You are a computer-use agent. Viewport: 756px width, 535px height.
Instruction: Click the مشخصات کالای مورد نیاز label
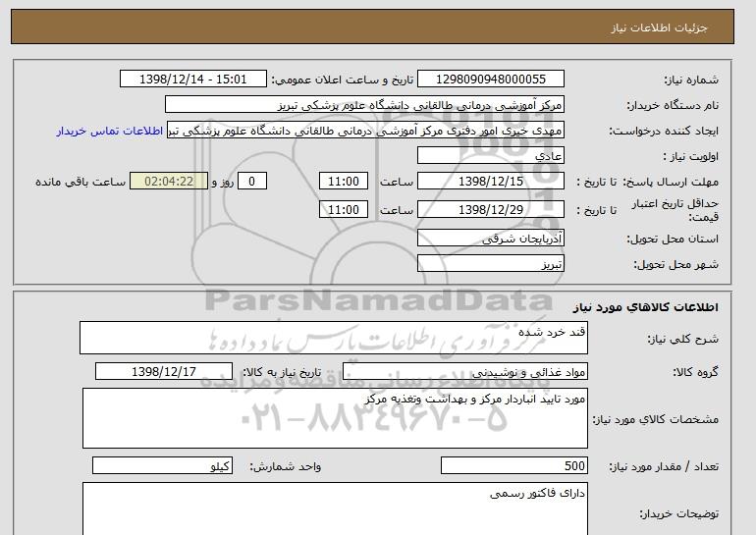tap(656, 419)
